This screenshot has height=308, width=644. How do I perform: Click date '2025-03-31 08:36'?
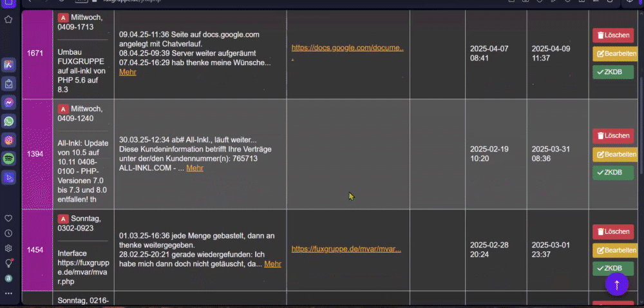point(551,154)
